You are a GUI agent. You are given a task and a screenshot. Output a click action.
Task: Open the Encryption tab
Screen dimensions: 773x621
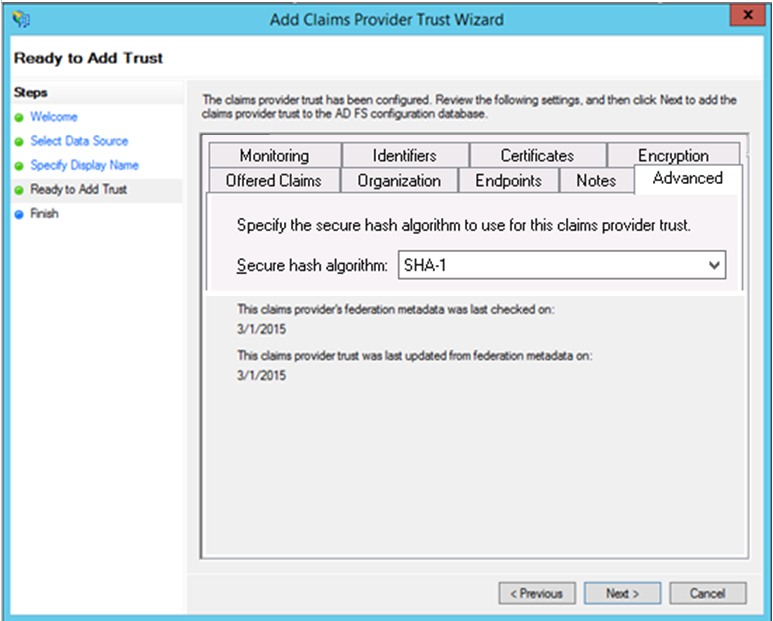point(673,156)
